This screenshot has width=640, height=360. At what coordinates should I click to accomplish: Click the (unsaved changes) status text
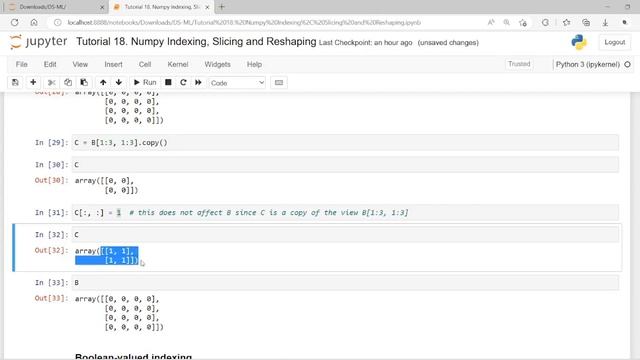click(448, 42)
